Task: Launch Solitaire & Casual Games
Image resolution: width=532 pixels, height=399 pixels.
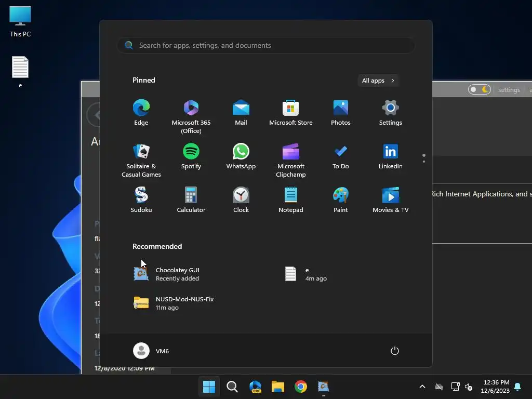Action: [141, 161]
